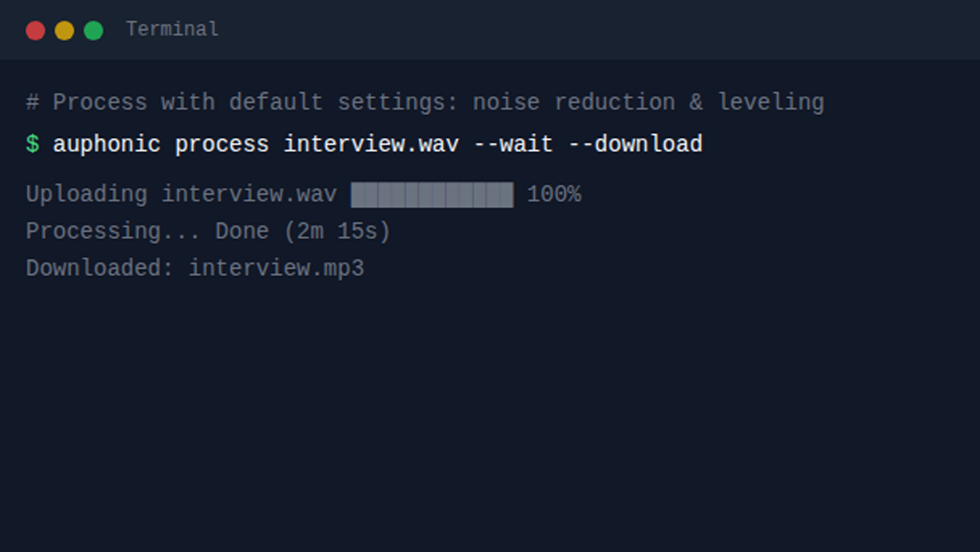Click the interview.mp3 output filename
Screen dimensions: 980x552
point(276,269)
